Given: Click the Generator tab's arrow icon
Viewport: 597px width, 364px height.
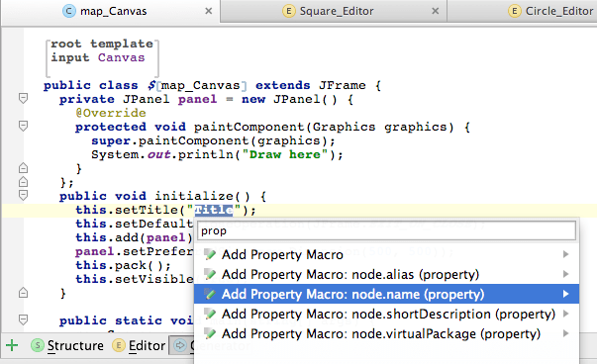Looking at the screenshot, I should point(180,345).
